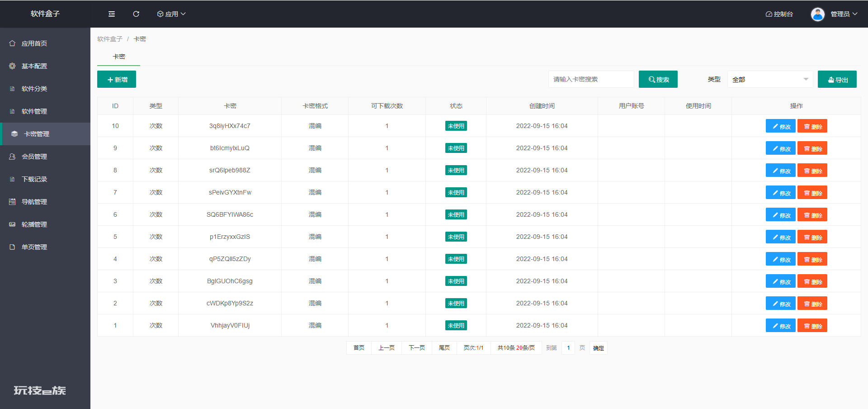This screenshot has height=409, width=868.
Task: Delete card VhhjayV0FIUj with 删除
Action: click(812, 325)
